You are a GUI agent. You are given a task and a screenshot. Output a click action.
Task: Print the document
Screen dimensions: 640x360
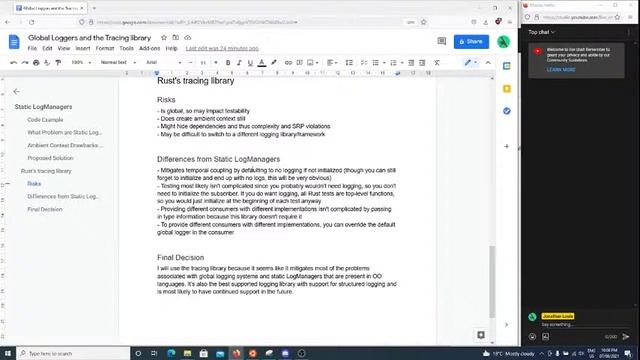coord(36,62)
